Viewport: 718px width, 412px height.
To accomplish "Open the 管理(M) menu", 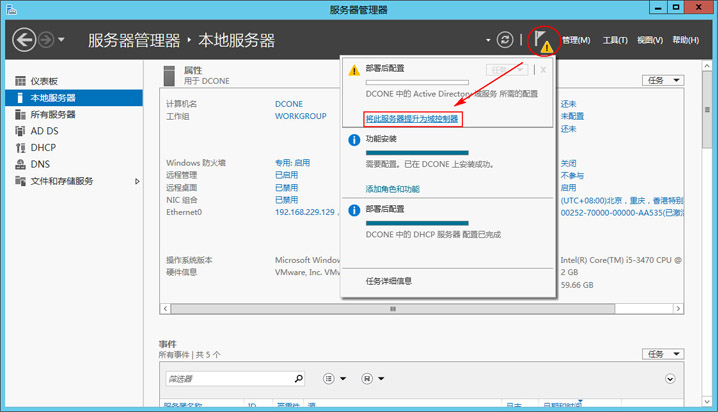I will (576, 41).
